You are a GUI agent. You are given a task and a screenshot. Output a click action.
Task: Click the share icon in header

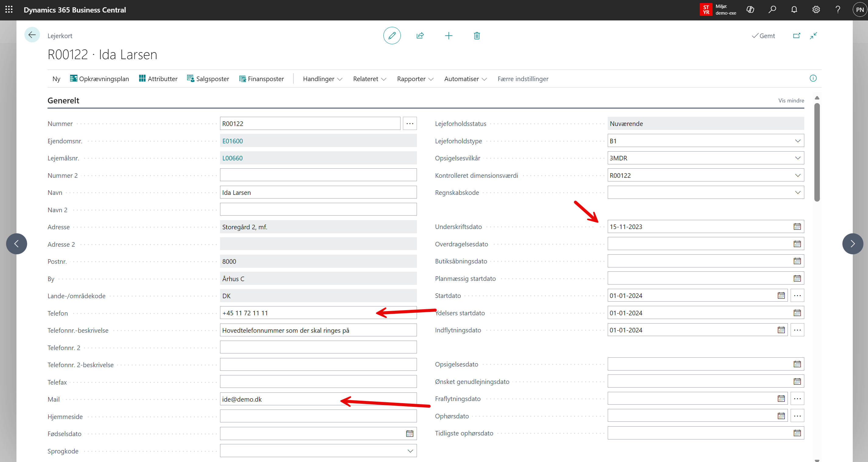(x=420, y=36)
